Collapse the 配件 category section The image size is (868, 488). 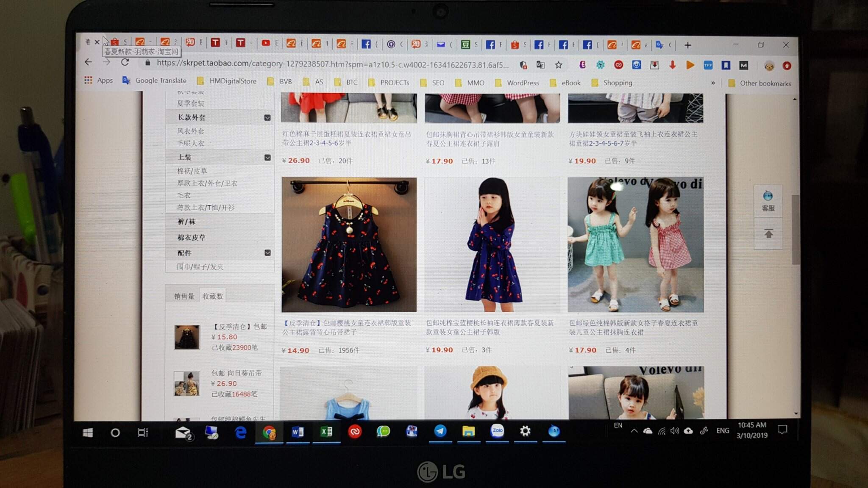coord(267,253)
